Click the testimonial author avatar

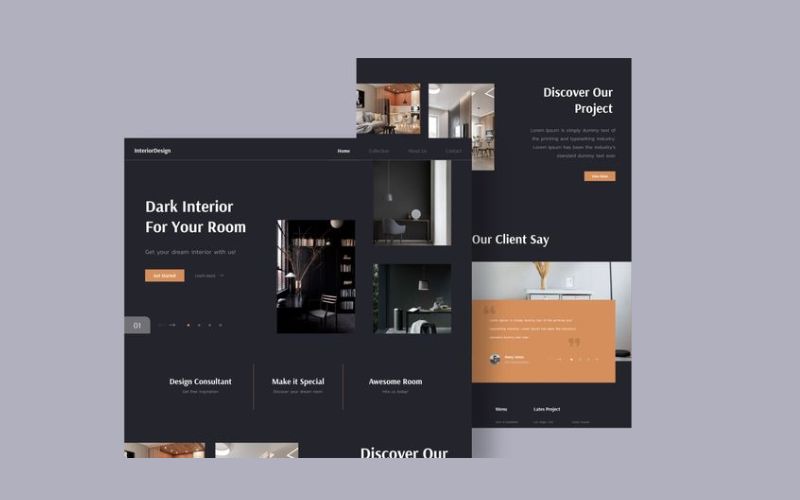(x=495, y=359)
